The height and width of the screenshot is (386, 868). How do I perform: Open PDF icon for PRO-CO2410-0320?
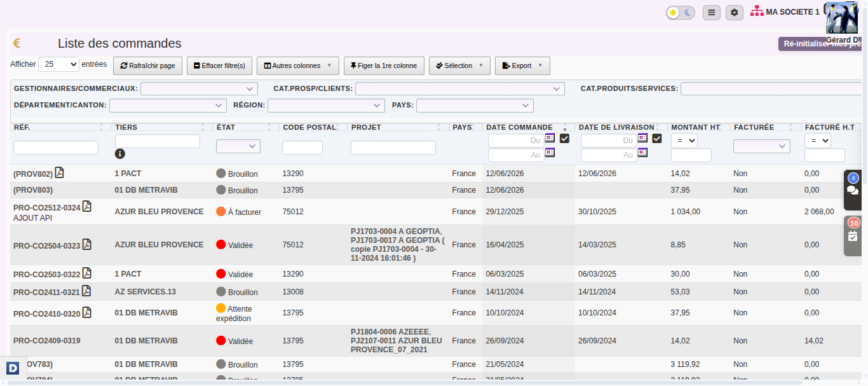tap(87, 312)
